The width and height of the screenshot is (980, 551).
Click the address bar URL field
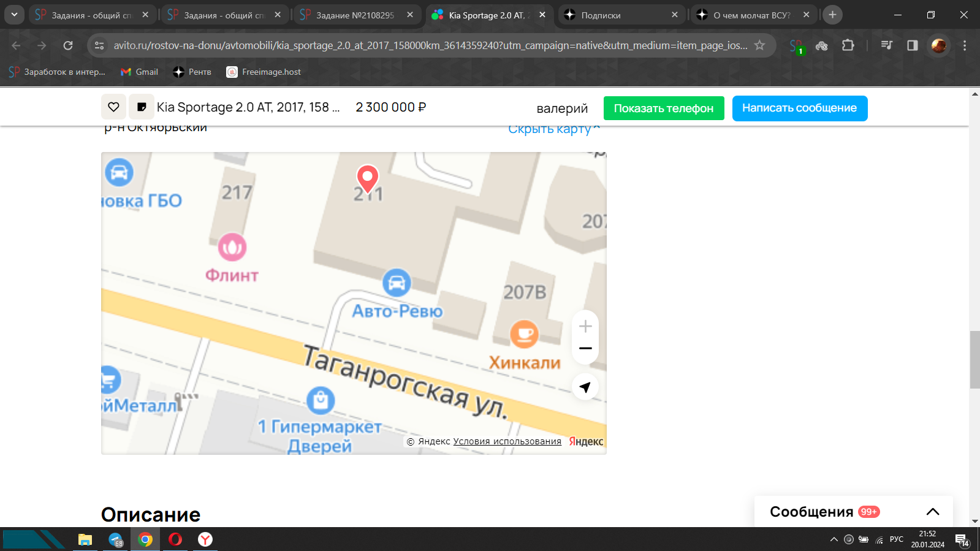(x=430, y=45)
